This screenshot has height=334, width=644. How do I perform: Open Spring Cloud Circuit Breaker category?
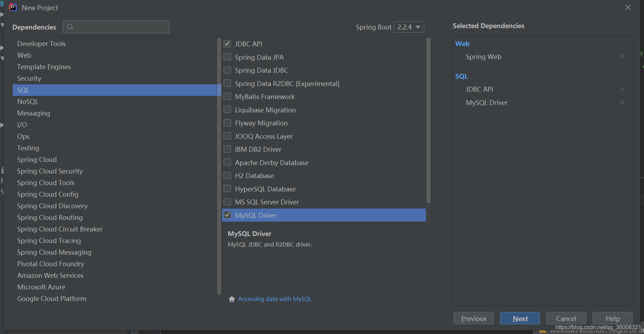115,229
